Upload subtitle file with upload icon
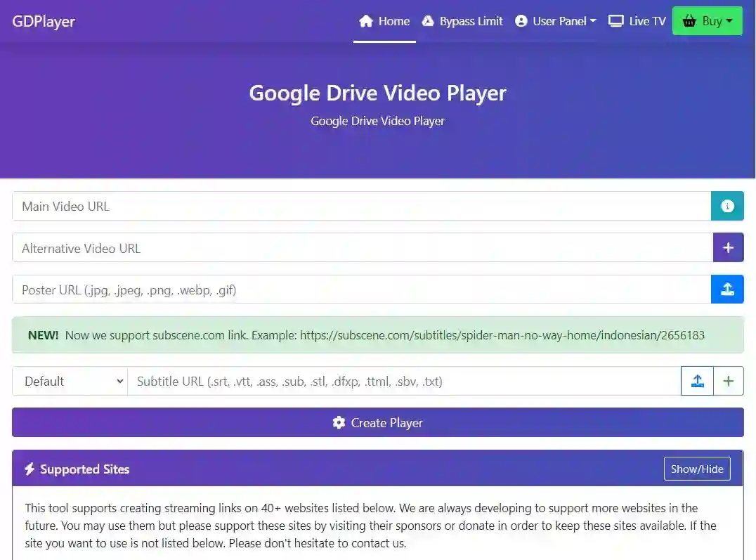756x560 pixels. (697, 381)
